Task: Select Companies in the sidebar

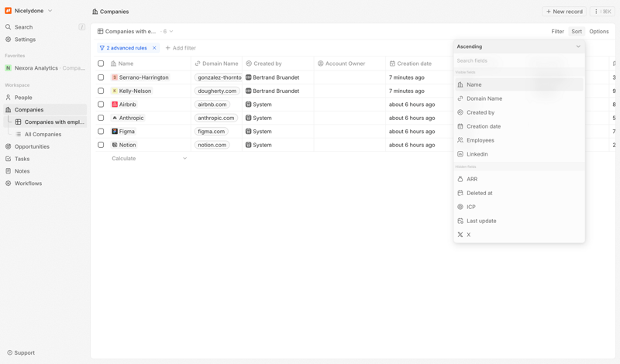Action: 45,109
